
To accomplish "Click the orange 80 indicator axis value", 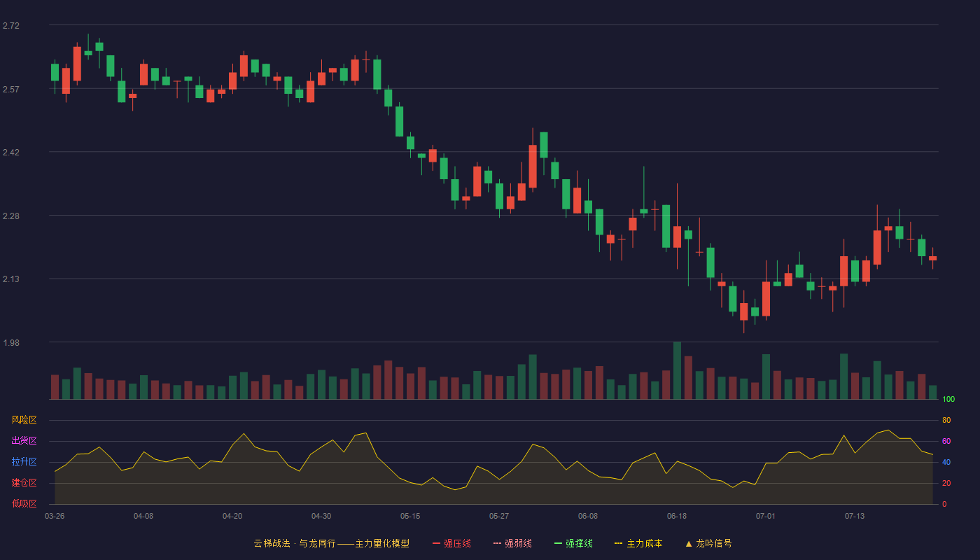I will (x=946, y=420).
